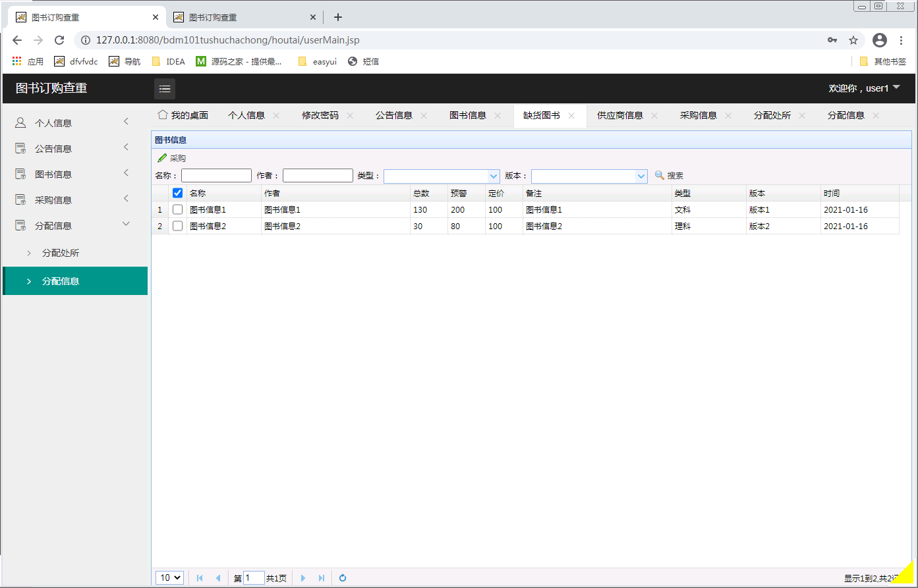Open a new browser tab

coord(338,17)
